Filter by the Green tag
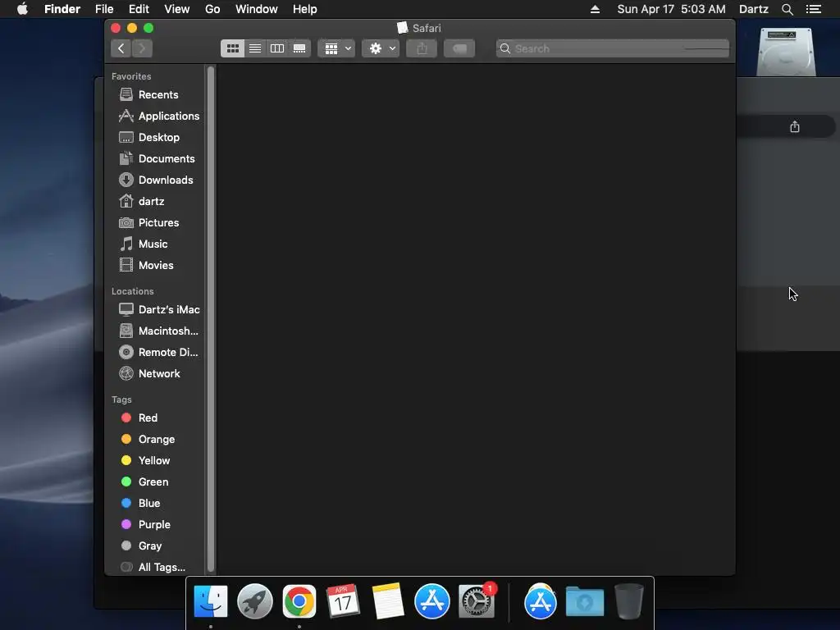 tap(155, 482)
